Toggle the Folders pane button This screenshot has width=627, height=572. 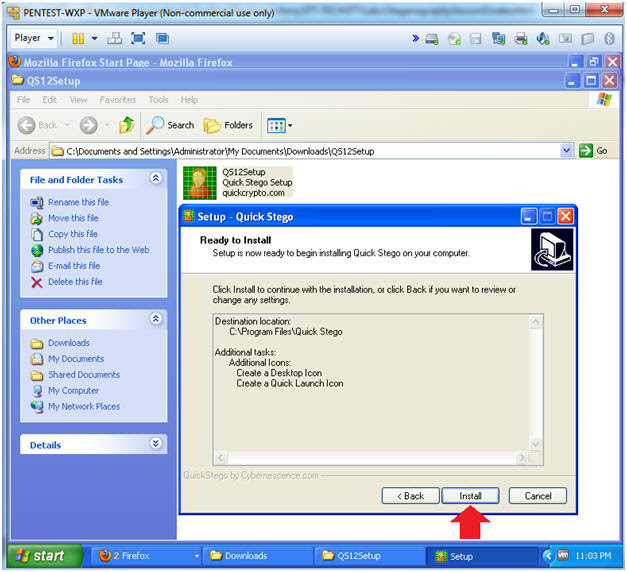tap(228, 125)
